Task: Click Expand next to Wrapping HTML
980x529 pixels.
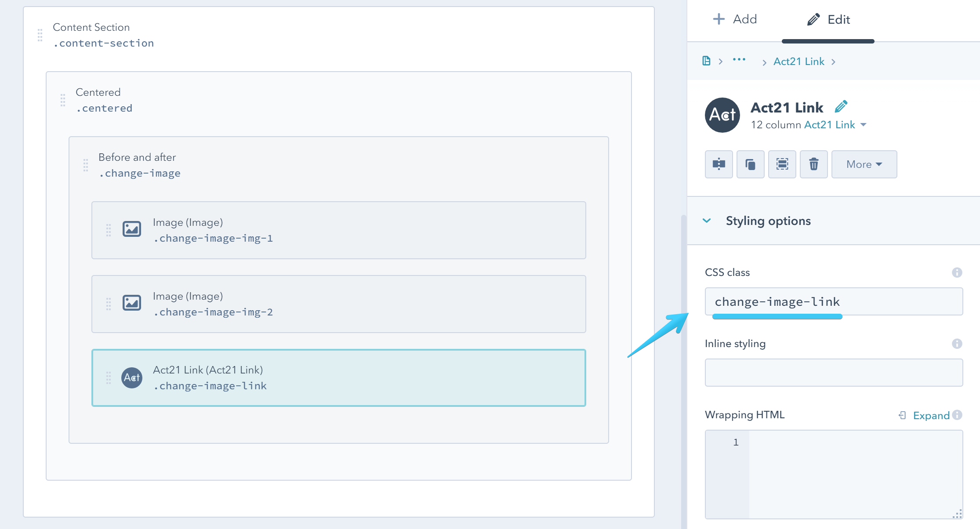Action: [931, 415]
